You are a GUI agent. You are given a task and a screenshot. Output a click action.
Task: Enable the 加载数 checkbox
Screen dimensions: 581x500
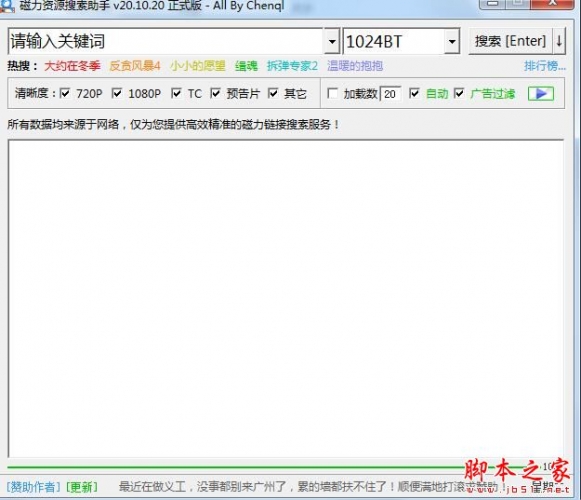[332, 93]
